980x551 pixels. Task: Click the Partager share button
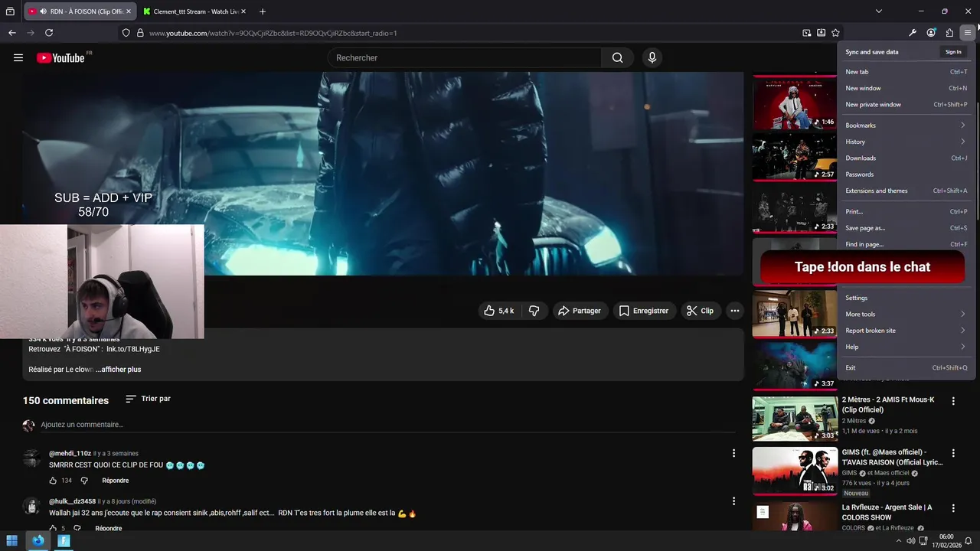pyautogui.click(x=580, y=311)
